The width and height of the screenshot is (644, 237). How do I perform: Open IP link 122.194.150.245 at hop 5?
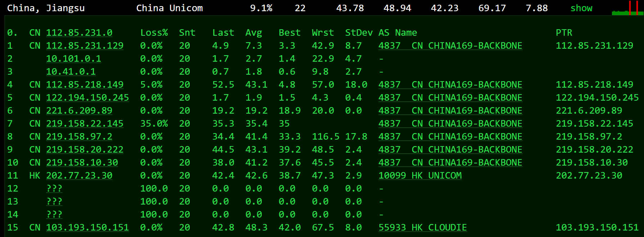87,98
